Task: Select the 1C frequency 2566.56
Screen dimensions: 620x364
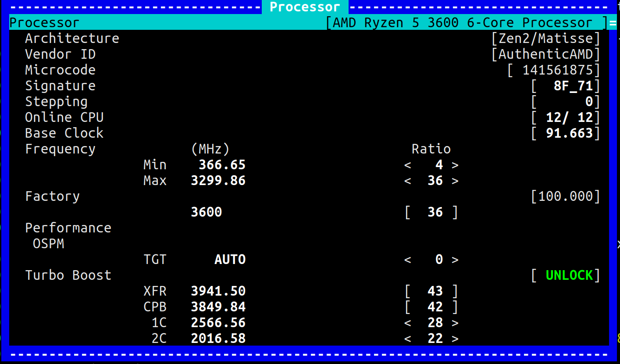Action: click(218, 323)
